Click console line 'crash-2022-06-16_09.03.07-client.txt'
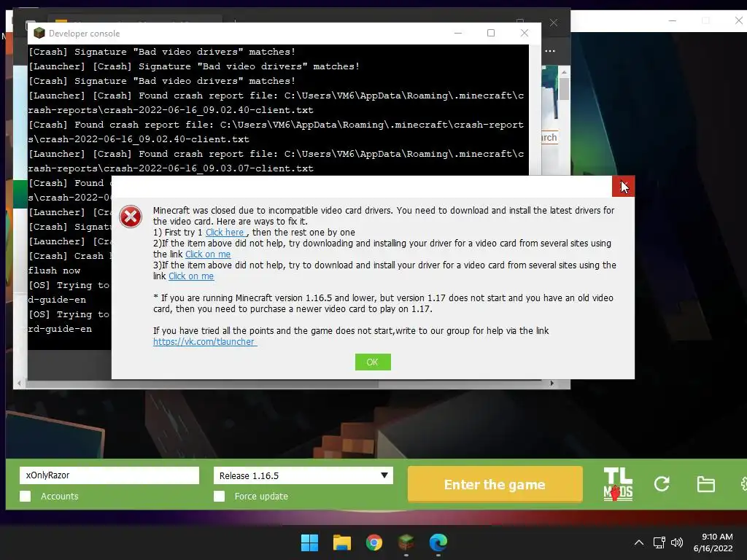 click(209, 168)
